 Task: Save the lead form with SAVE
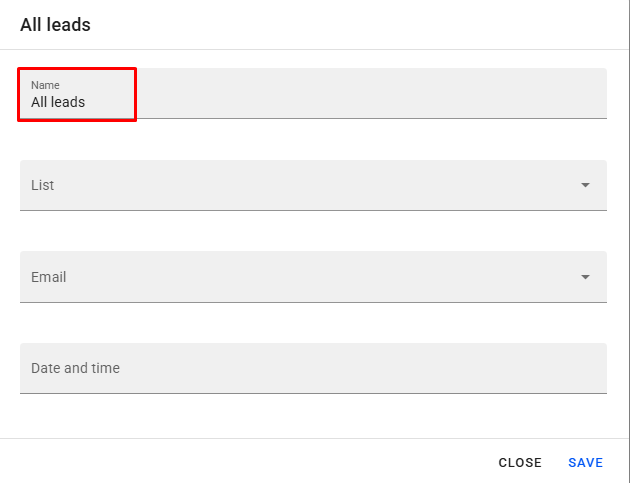[x=585, y=463]
